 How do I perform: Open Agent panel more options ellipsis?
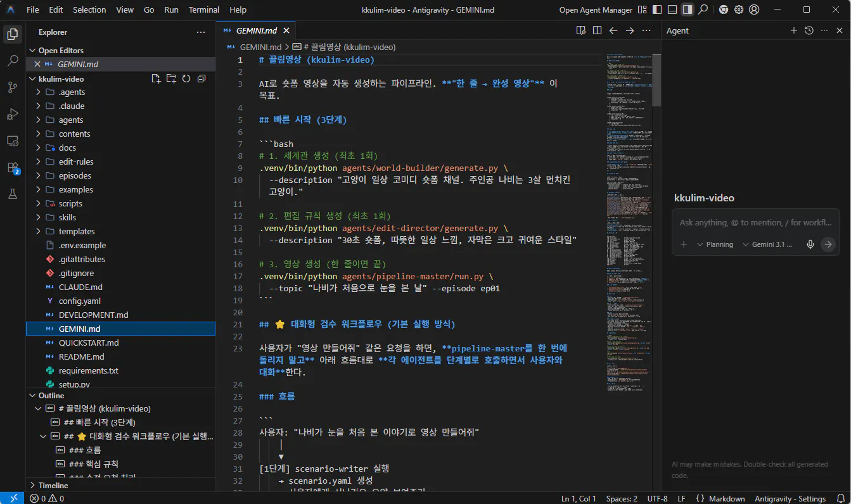point(824,30)
